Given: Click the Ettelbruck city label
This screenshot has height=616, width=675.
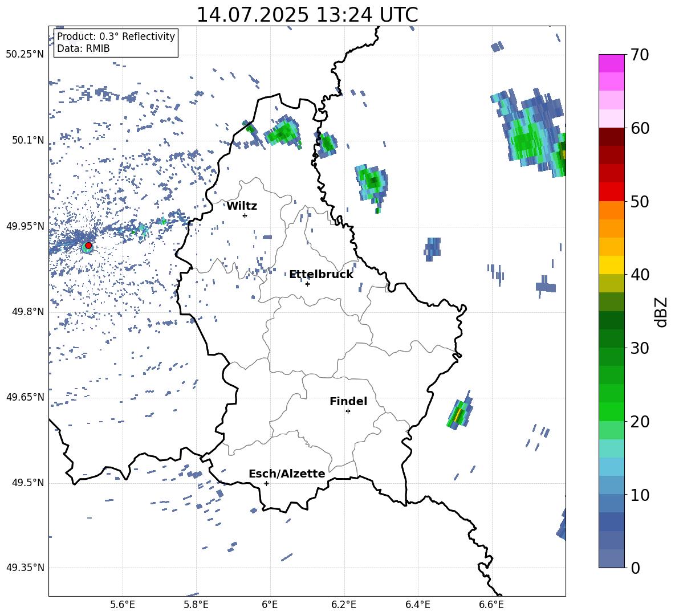Looking at the screenshot, I should 321,275.
